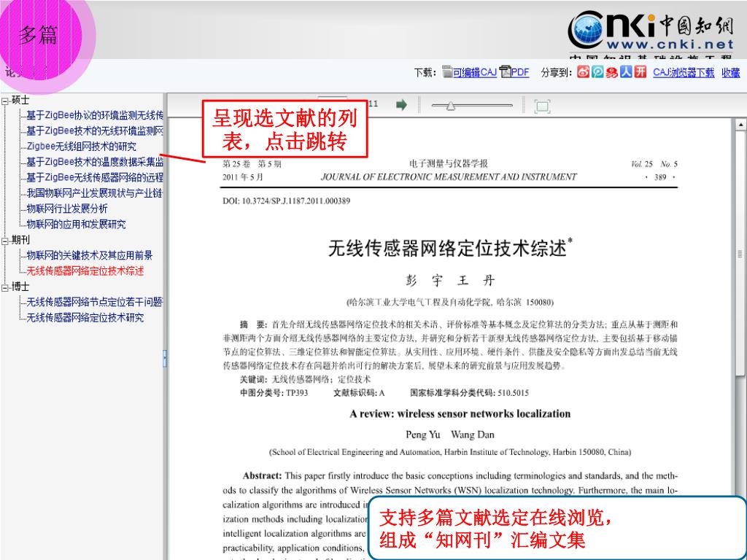Adjust the zoom slider handle
Image resolution: width=747 pixels, height=560 pixels.
tap(450, 106)
